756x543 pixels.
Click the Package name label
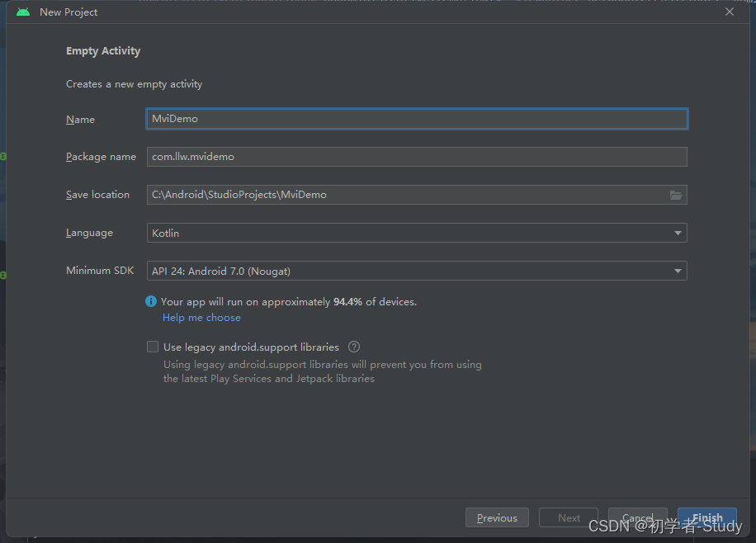pos(101,157)
